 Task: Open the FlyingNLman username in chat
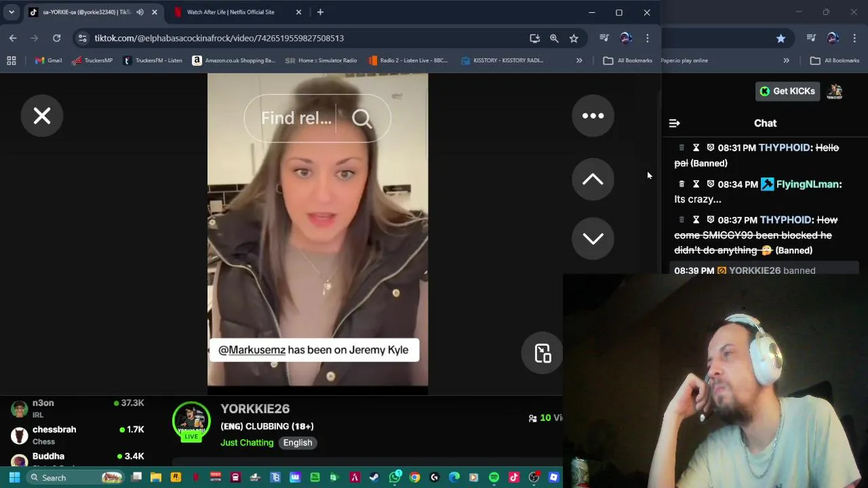point(809,184)
